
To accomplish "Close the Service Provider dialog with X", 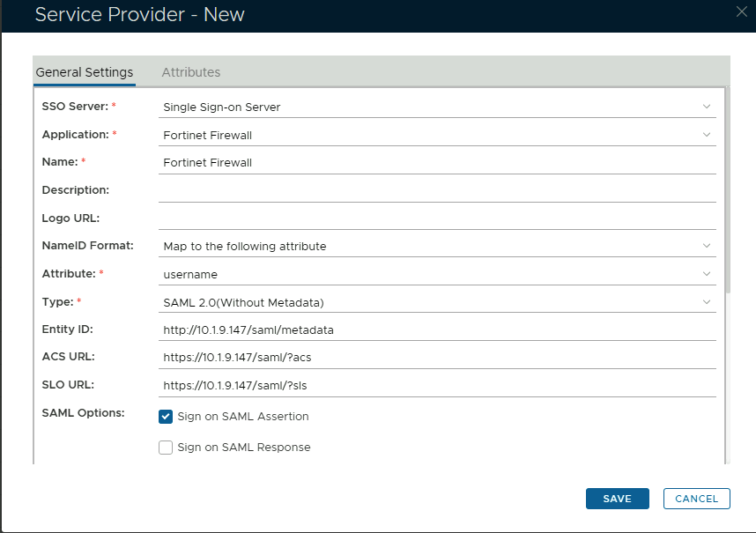I will point(742,11).
